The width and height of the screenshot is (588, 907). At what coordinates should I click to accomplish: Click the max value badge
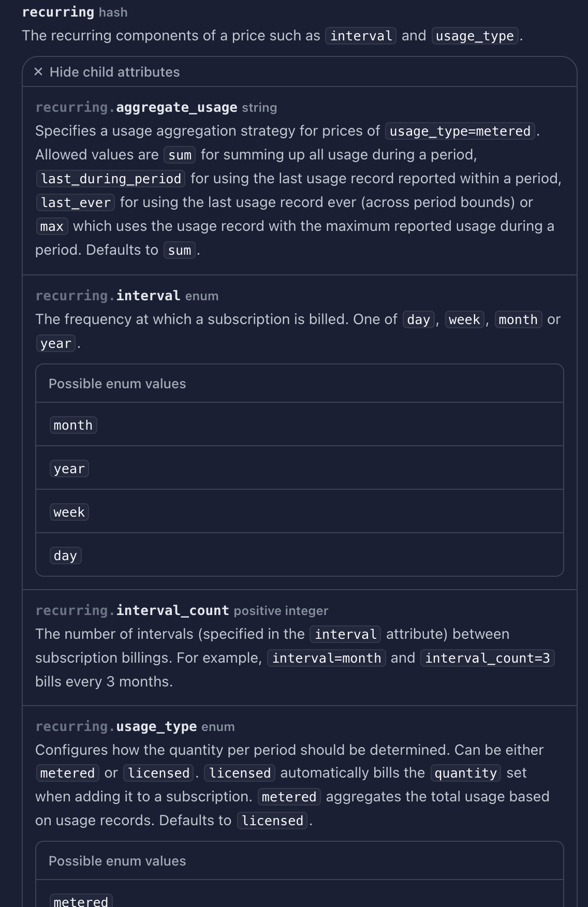pyautogui.click(x=52, y=226)
